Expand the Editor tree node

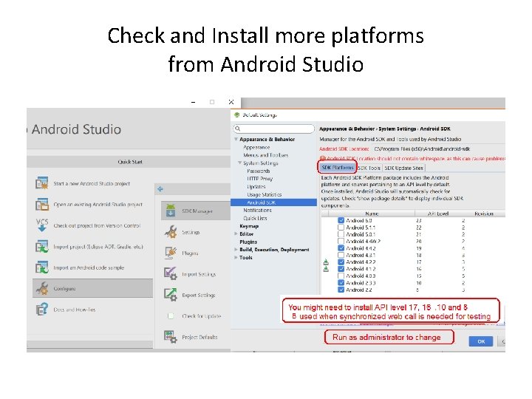236,233
